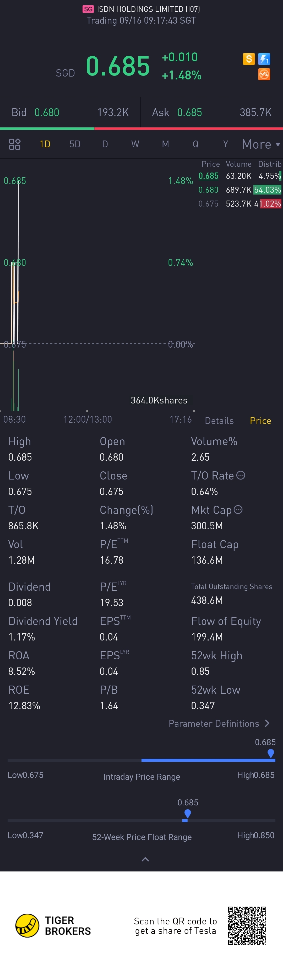Image resolution: width=283 pixels, height=980 pixels.
Task: Click the Tesla share QR code
Action: coord(247,925)
